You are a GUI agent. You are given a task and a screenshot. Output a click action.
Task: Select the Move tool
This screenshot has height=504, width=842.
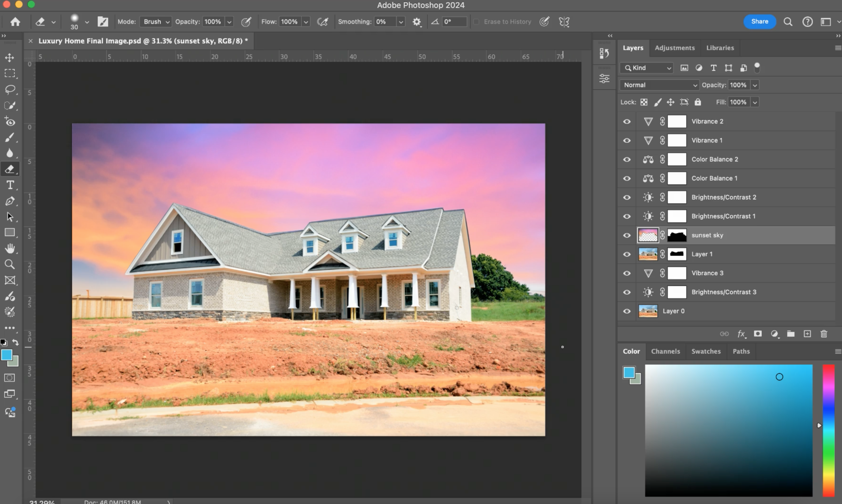point(10,57)
